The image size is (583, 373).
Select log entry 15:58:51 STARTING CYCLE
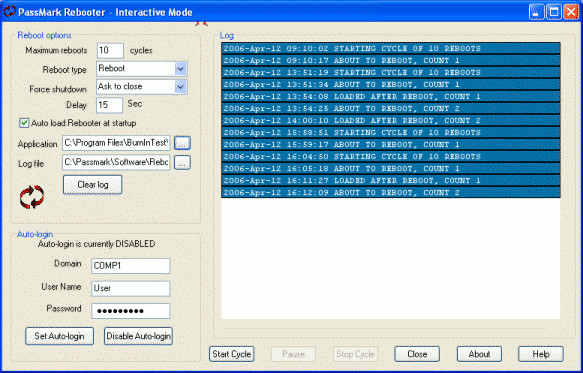click(x=391, y=132)
